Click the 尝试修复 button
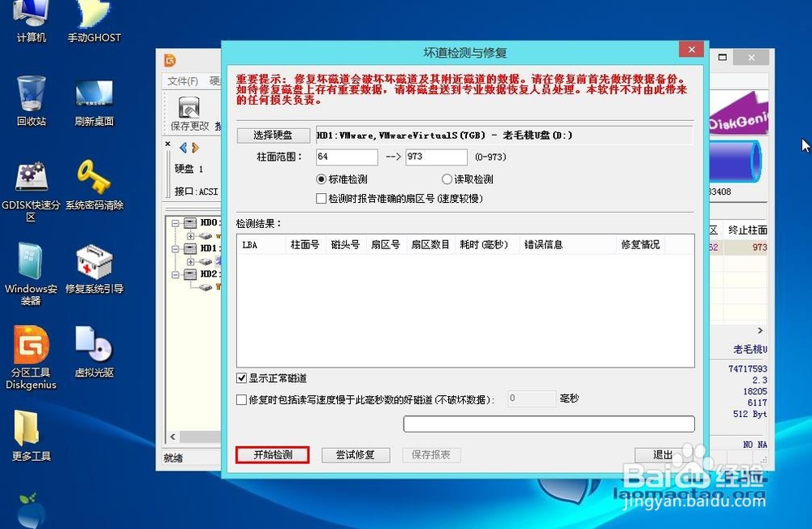This screenshot has height=529, width=812. [x=356, y=455]
